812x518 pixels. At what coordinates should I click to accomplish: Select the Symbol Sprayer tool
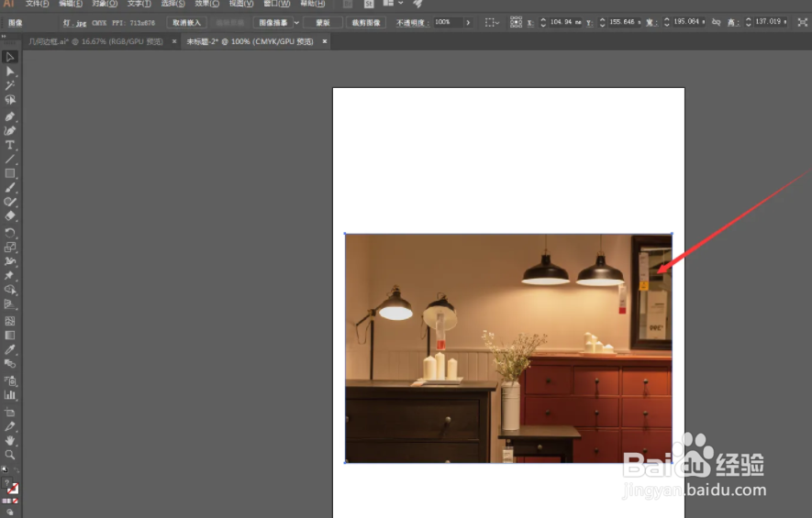pos(10,380)
